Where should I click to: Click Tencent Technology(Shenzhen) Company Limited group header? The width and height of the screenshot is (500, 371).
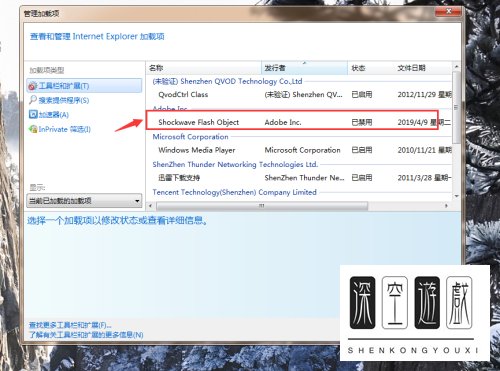234,192
